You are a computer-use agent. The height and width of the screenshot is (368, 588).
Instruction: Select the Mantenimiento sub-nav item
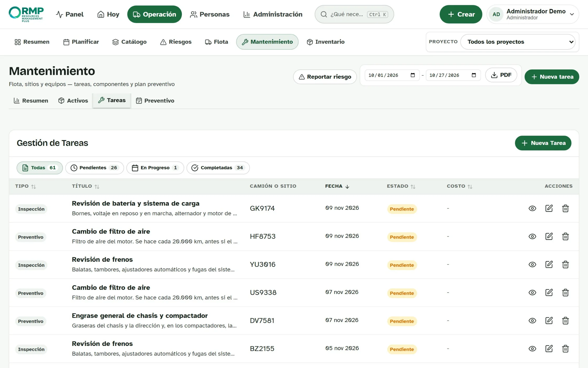click(267, 42)
